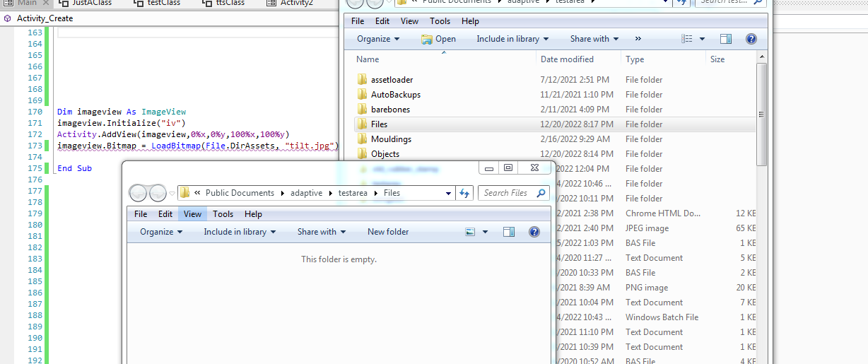Open the View menu in the Files window
868x364 pixels.
click(x=192, y=214)
